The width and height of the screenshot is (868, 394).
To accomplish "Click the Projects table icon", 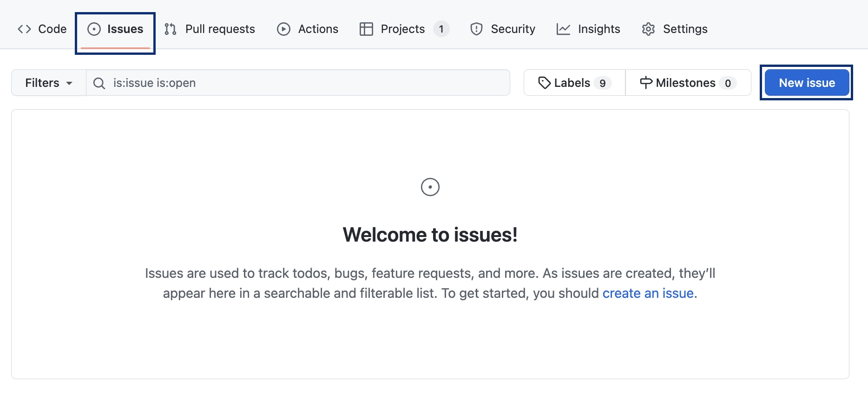I will pyautogui.click(x=366, y=29).
